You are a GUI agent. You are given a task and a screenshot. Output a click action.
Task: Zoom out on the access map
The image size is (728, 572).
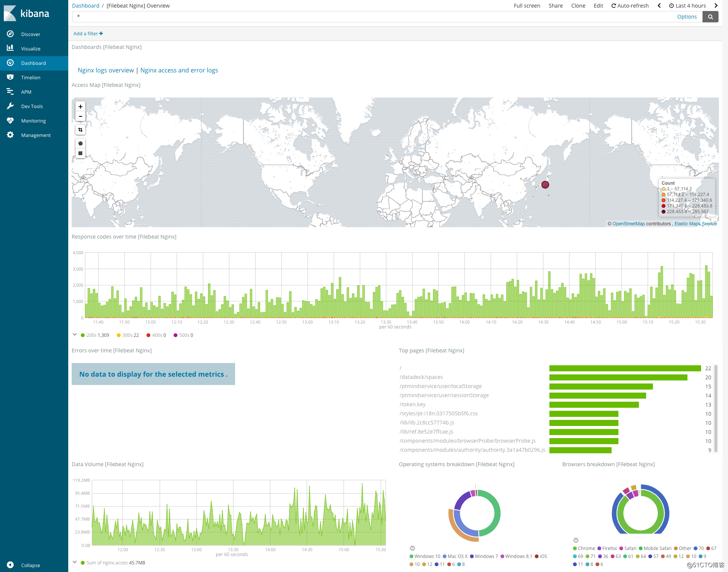[80, 116]
